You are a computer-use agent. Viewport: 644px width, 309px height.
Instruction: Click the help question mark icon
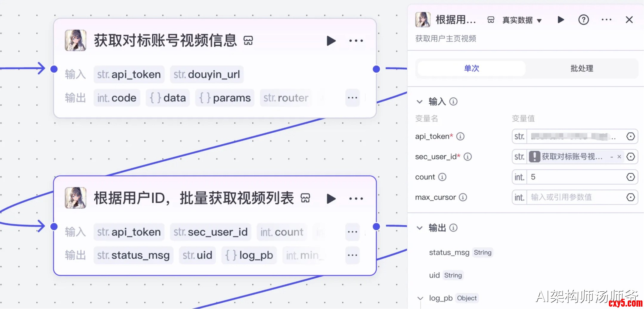pos(583,20)
